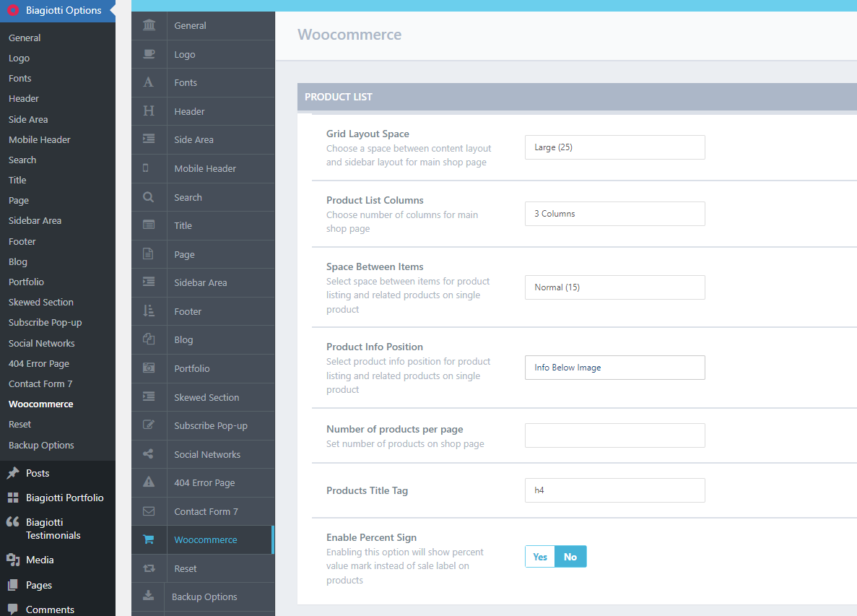Click the H icon beside Header
This screenshot has height=616, width=857.
[149, 111]
